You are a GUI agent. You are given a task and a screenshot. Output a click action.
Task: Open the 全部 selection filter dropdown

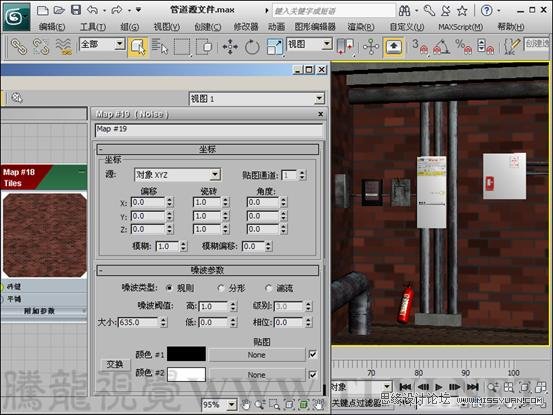click(x=102, y=44)
